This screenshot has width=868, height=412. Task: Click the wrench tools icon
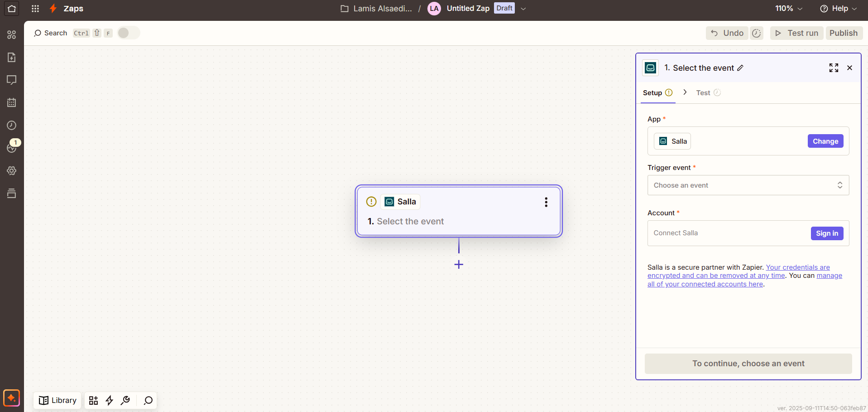[125, 401]
